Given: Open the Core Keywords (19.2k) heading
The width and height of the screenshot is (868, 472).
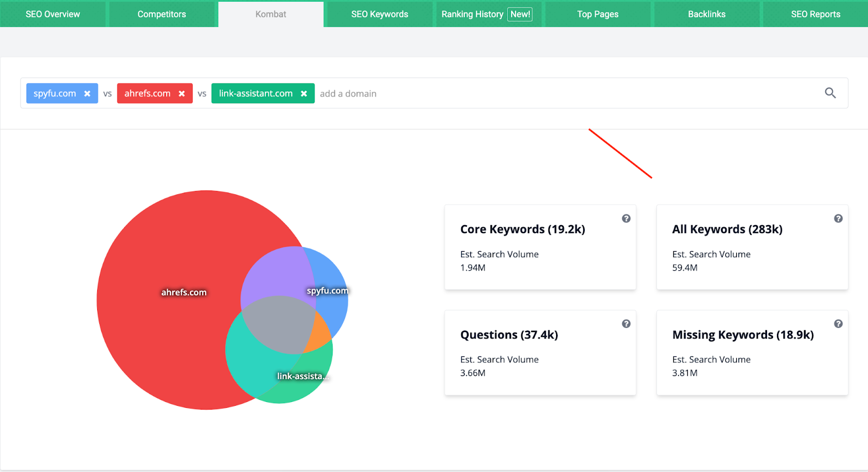Looking at the screenshot, I should coord(522,229).
